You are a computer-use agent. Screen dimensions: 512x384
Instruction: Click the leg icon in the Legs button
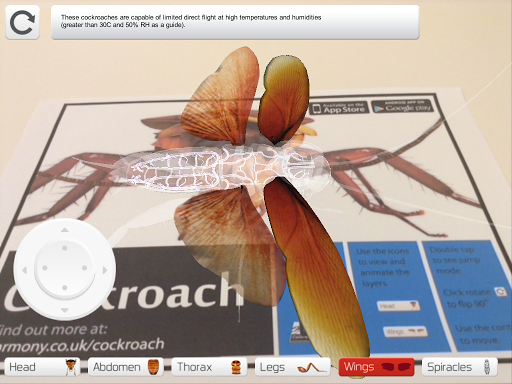pos(312,368)
